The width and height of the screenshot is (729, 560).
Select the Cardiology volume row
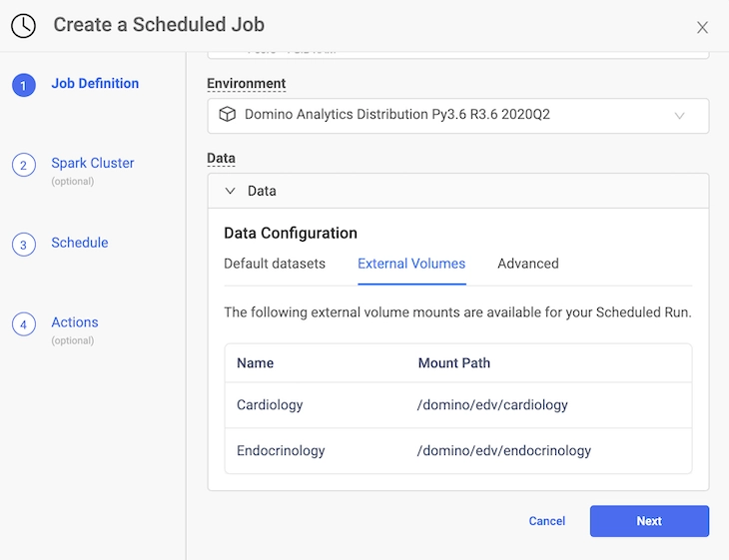(x=457, y=405)
